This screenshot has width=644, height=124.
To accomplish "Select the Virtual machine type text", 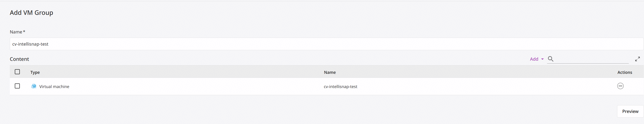I will (x=54, y=86).
